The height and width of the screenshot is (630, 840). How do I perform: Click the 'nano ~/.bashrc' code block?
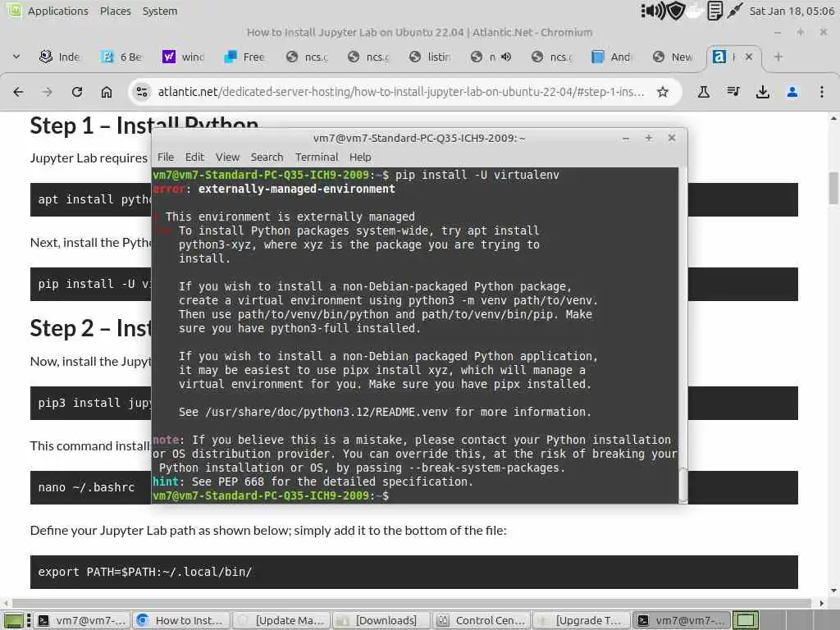coord(86,487)
